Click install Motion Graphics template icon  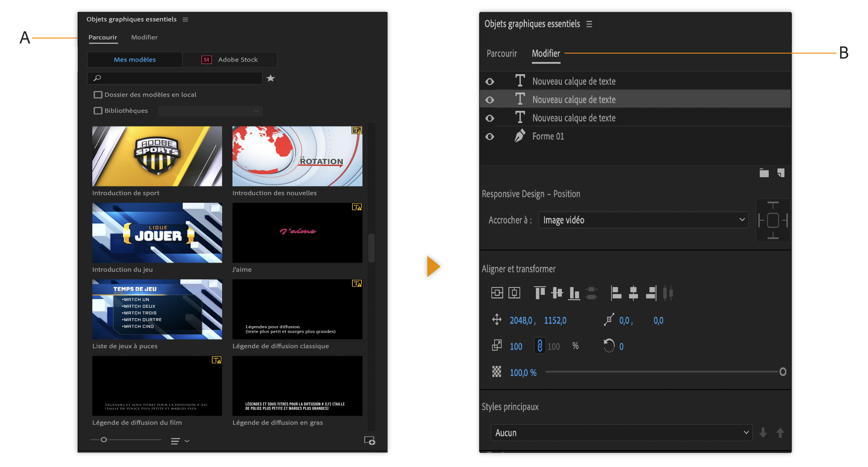click(x=369, y=440)
